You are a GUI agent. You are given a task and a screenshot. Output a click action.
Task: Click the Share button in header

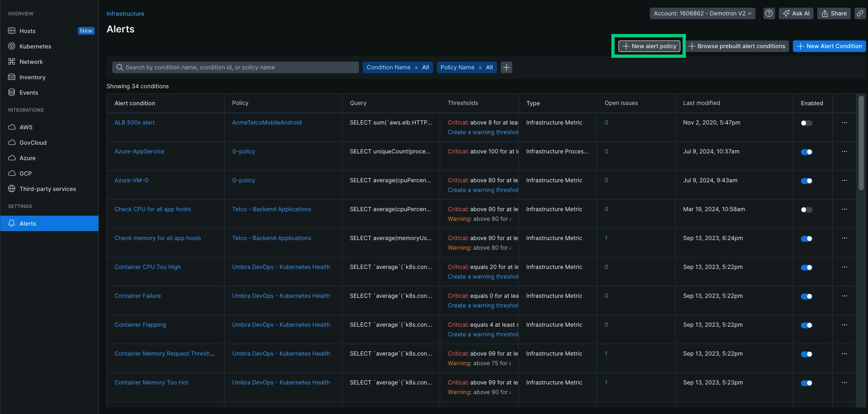tap(834, 13)
